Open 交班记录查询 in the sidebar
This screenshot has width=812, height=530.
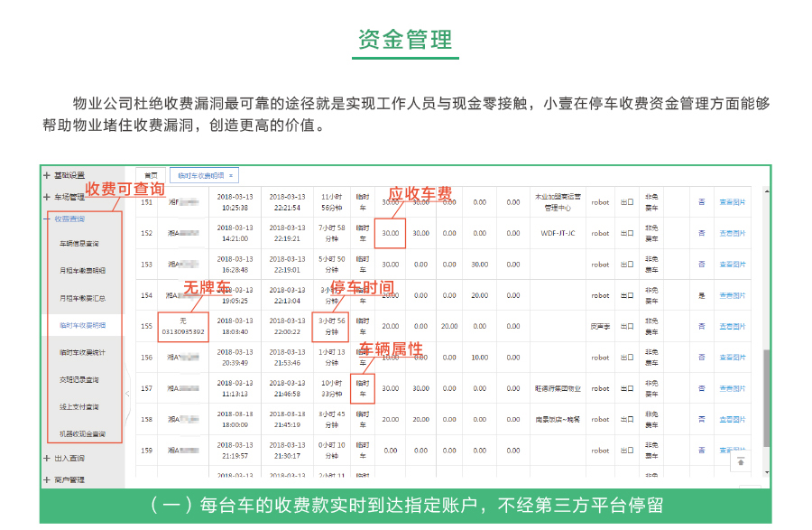point(79,380)
